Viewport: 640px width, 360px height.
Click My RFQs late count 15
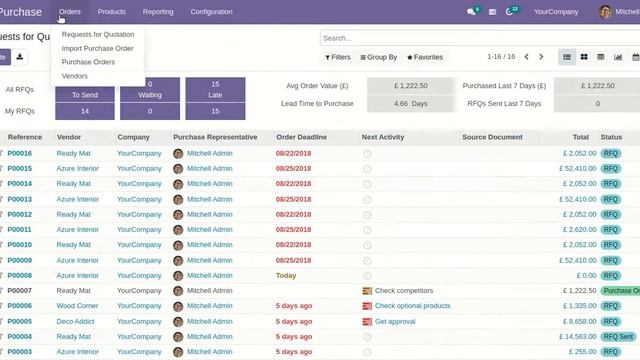click(215, 111)
